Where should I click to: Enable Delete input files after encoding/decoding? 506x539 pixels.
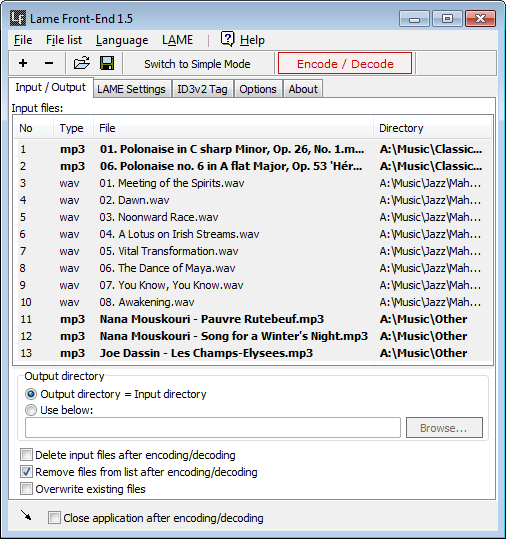tap(26, 455)
